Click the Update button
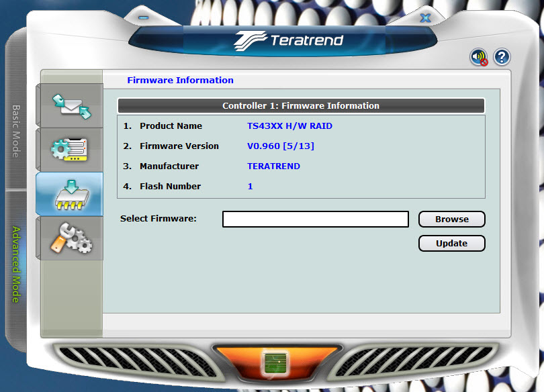The height and width of the screenshot is (392, 544). click(x=452, y=243)
